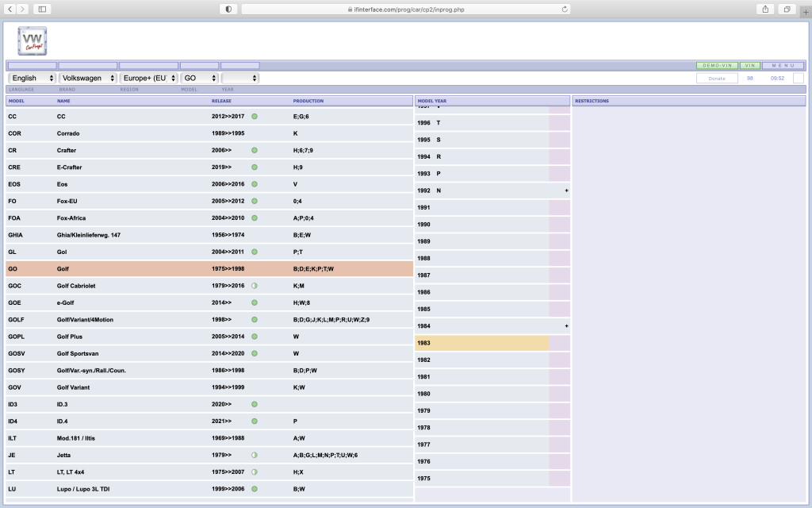Select model year 1983
The image size is (812, 508).
(482, 343)
